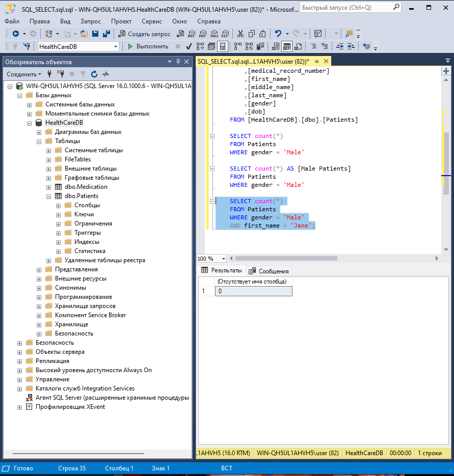Click the Создать запрос button
Image resolution: width=454 pixels, height=476 pixels.
click(x=145, y=34)
